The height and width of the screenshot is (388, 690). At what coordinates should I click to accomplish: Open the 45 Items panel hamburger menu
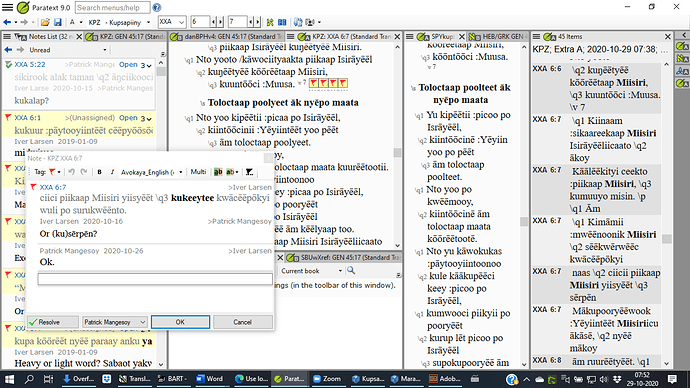[536, 37]
